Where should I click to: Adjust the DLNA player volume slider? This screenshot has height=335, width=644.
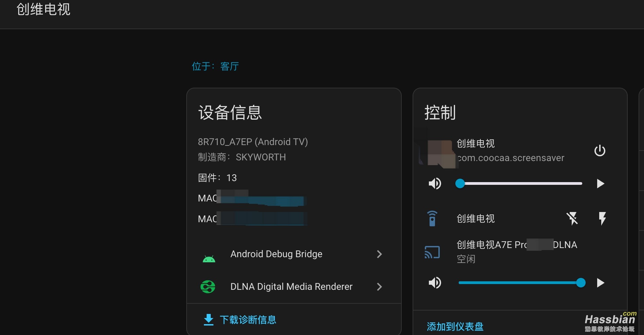point(522,283)
